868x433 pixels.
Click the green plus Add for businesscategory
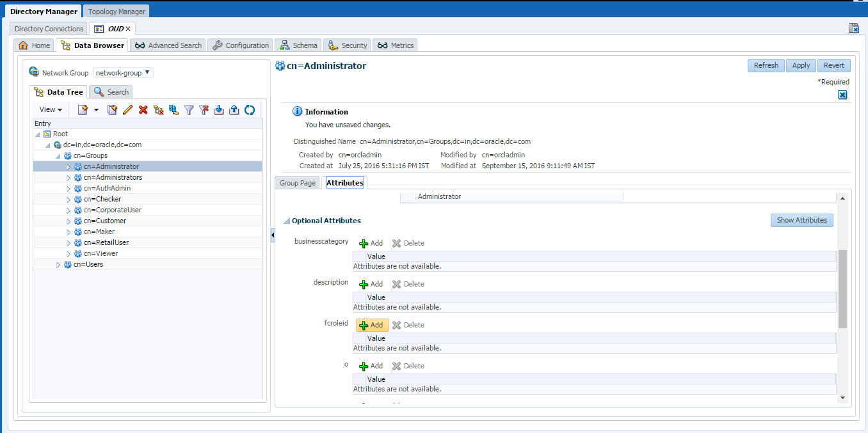coord(371,243)
